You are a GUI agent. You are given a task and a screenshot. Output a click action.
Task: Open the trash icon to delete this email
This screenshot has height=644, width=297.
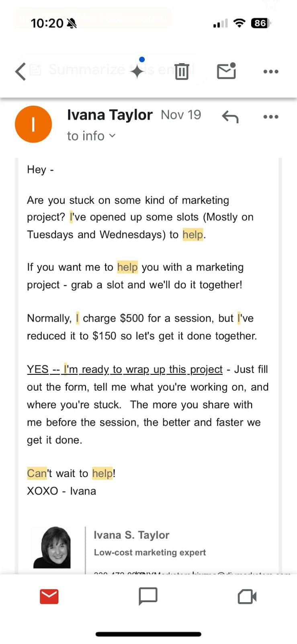coord(182,71)
